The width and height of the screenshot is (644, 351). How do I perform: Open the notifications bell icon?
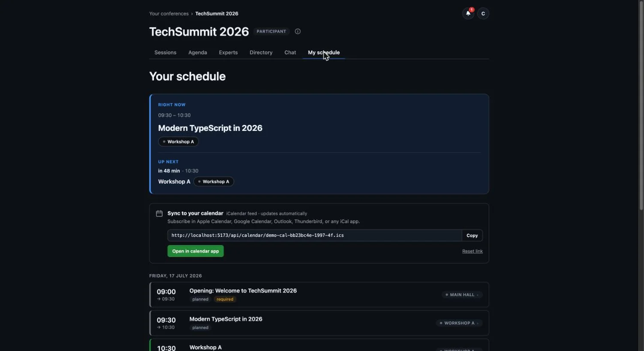[x=468, y=13]
